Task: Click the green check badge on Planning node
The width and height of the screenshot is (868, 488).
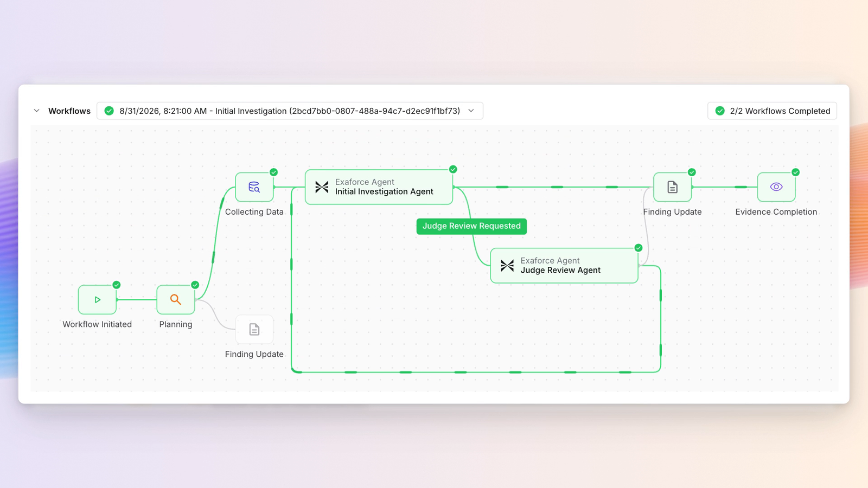Action: pyautogui.click(x=195, y=285)
